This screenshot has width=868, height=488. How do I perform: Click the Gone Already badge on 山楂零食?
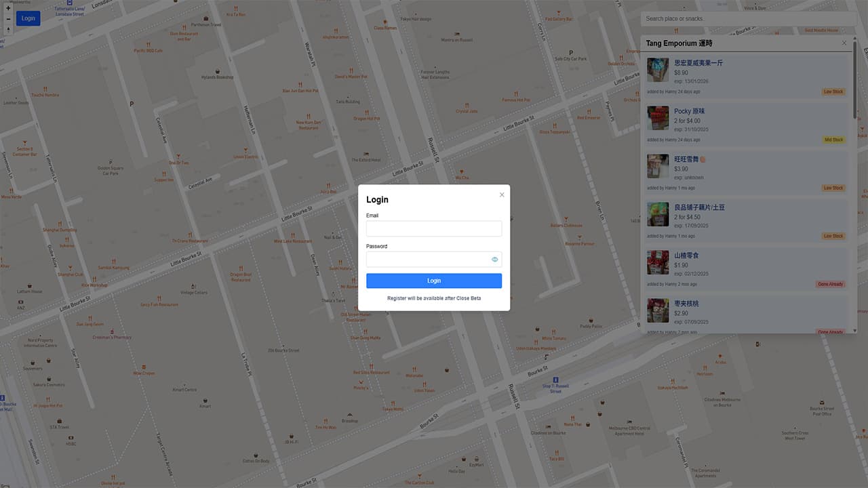[831, 285]
